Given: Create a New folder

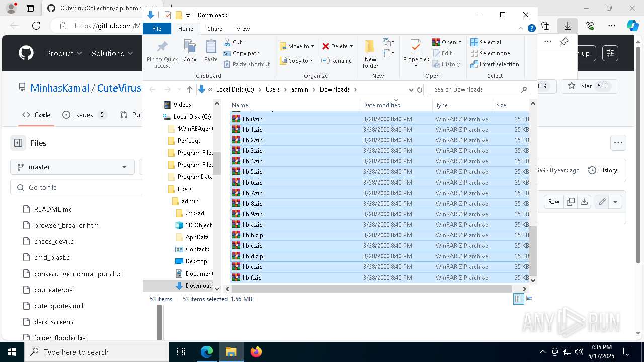Looking at the screenshot, I should click(370, 54).
